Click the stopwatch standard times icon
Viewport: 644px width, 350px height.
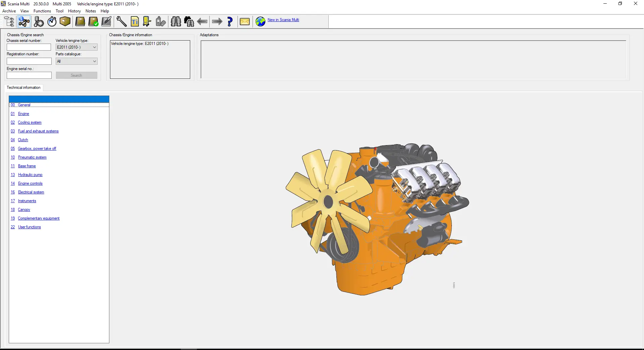[x=52, y=22]
